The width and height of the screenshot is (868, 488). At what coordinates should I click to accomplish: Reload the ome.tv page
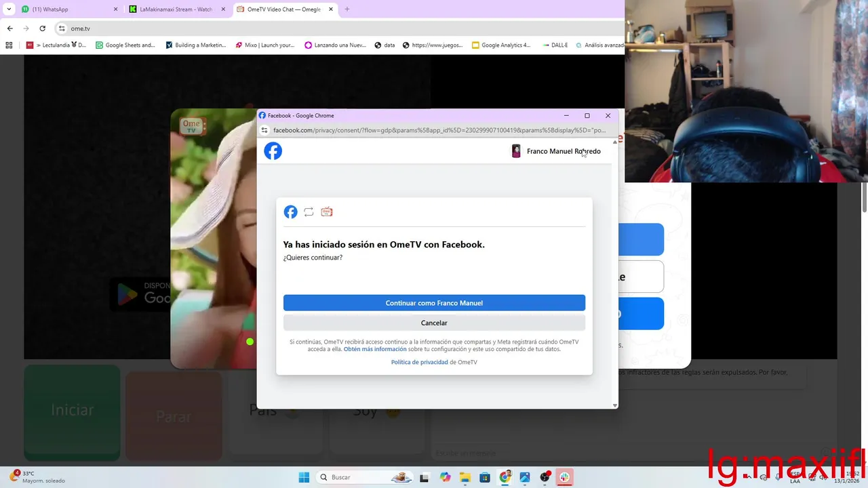click(42, 28)
